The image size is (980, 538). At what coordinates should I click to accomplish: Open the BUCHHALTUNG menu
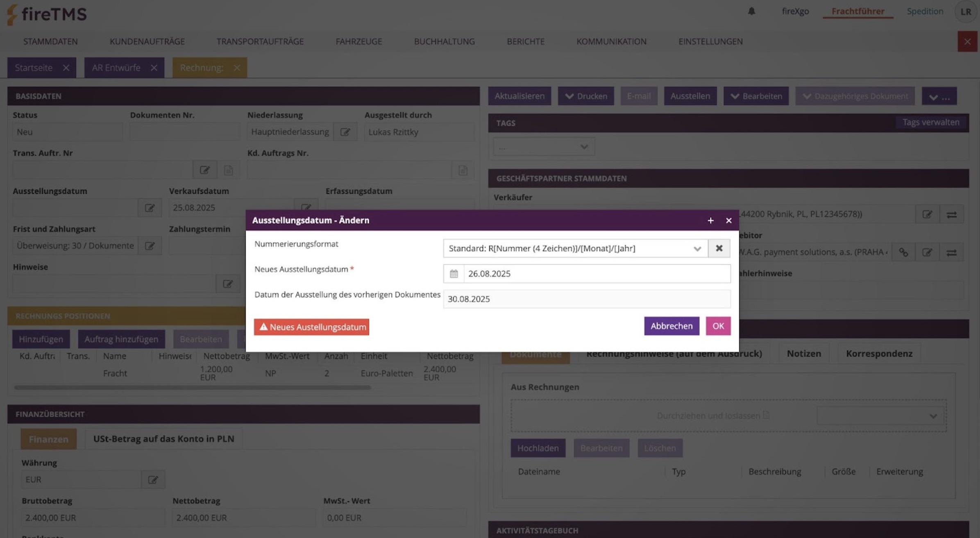point(444,41)
